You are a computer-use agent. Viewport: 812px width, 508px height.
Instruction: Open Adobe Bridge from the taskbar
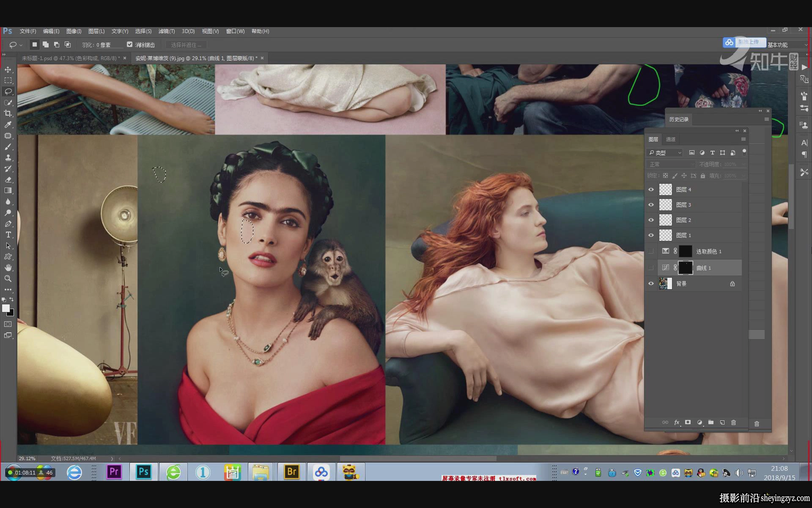[x=292, y=472]
